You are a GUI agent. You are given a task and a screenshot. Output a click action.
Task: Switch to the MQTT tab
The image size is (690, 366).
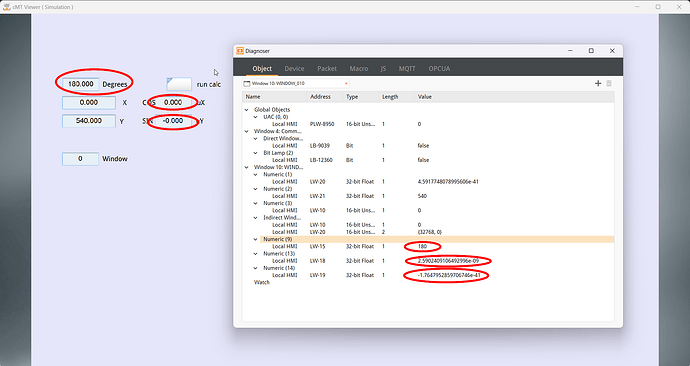coord(407,69)
